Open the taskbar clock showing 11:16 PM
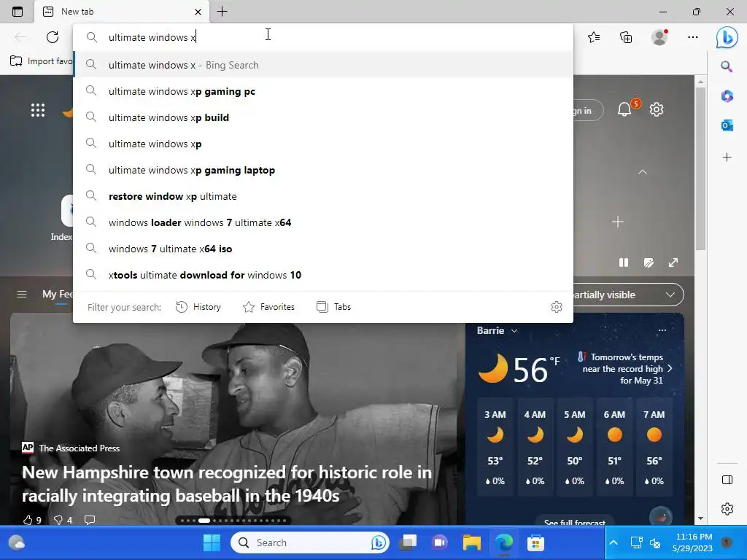 (x=694, y=542)
